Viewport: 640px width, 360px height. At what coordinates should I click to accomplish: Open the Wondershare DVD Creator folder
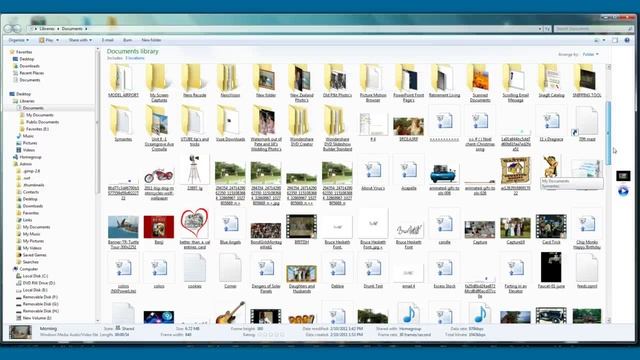coord(301,125)
